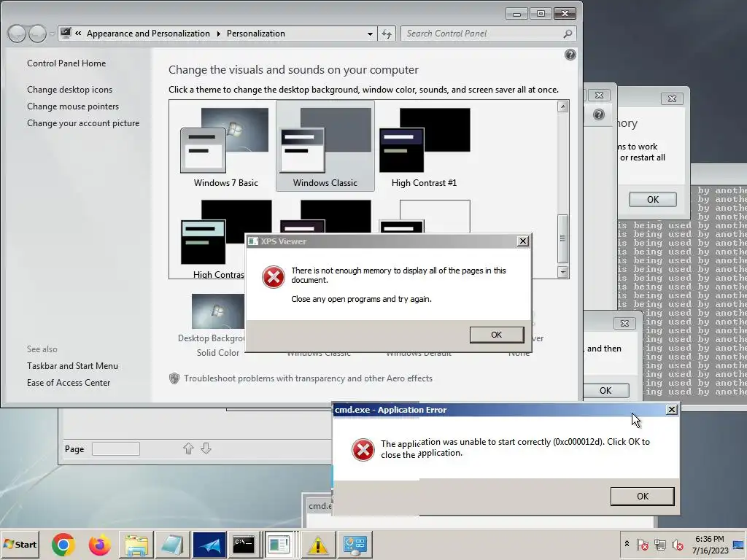Open the Start menu
The height and width of the screenshot is (560, 747).
[20, 544]
